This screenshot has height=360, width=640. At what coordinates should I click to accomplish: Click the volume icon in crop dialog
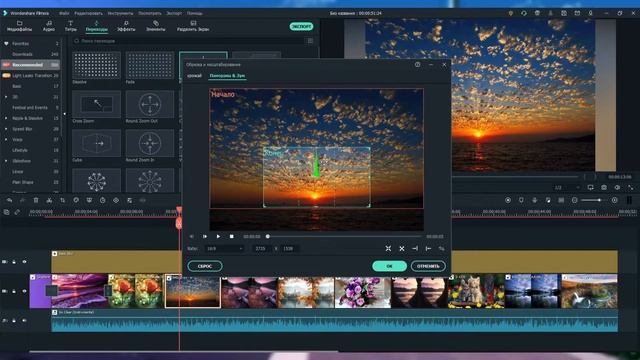pyautogui.click(x=191, y=236)
